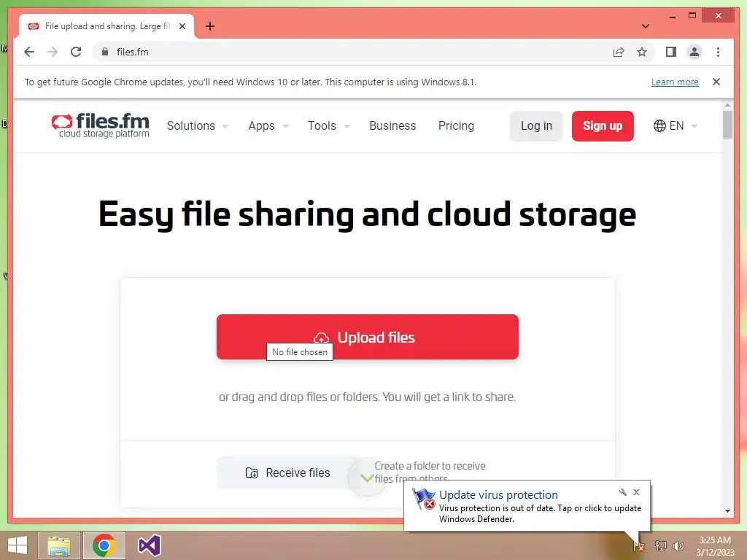Click the red Sign up button
The width and height of the screenshot is (747, 560).
coord(603,125)
